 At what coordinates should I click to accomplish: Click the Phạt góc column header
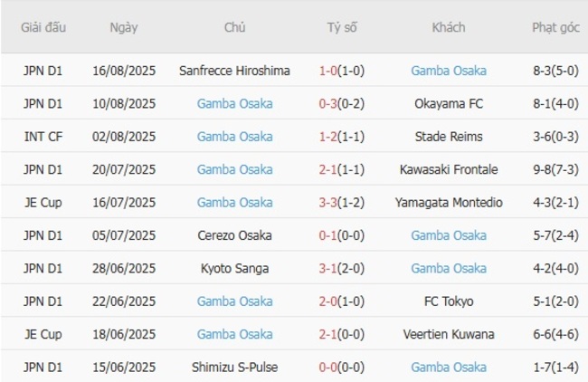555,27
